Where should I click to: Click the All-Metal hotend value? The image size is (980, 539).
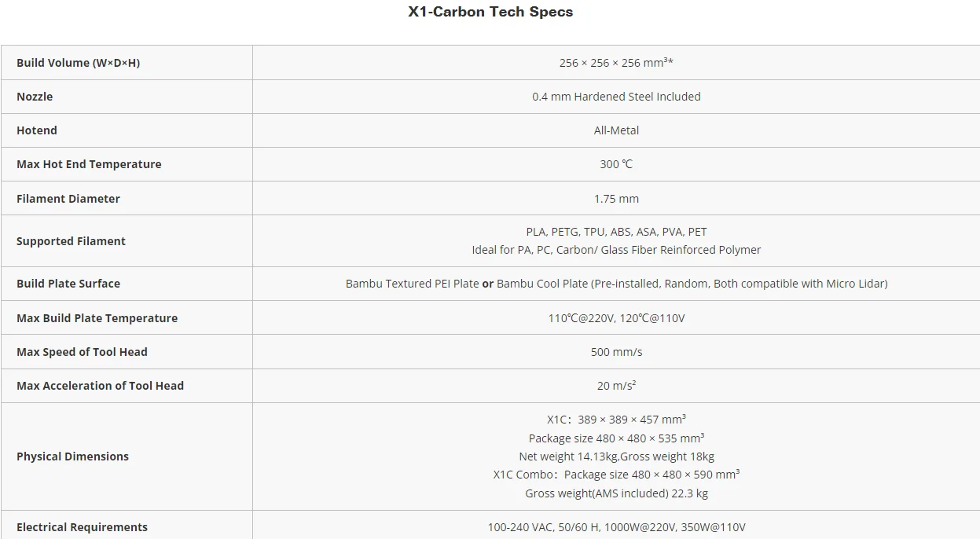click(x=616, y=130)
